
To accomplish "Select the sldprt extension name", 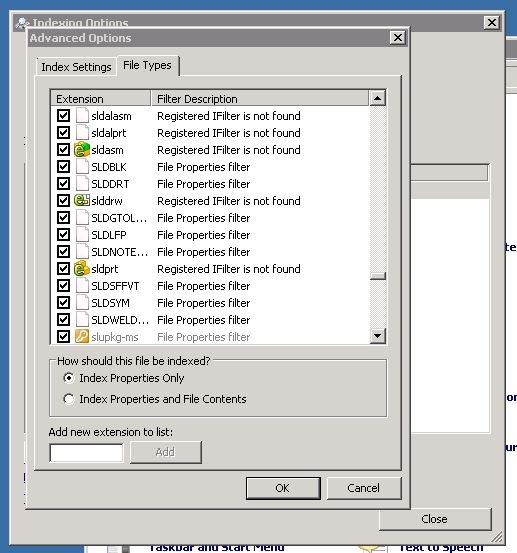I will [104, 269].
